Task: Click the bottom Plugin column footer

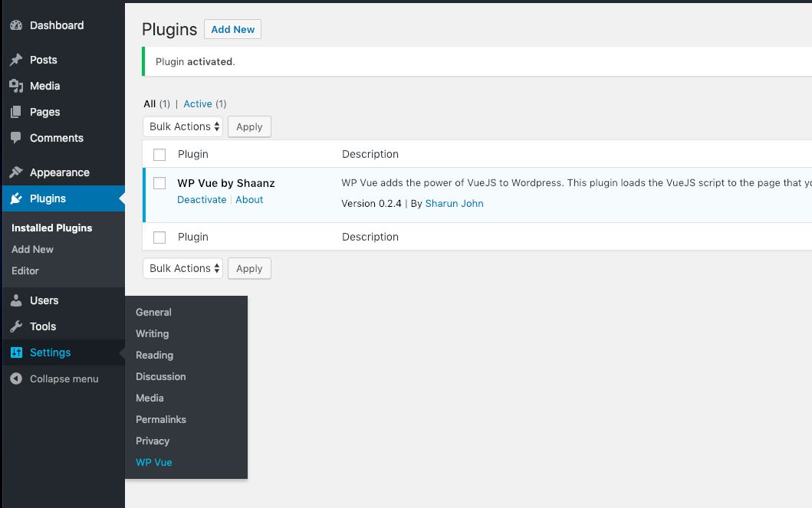Action: point(193,237)
